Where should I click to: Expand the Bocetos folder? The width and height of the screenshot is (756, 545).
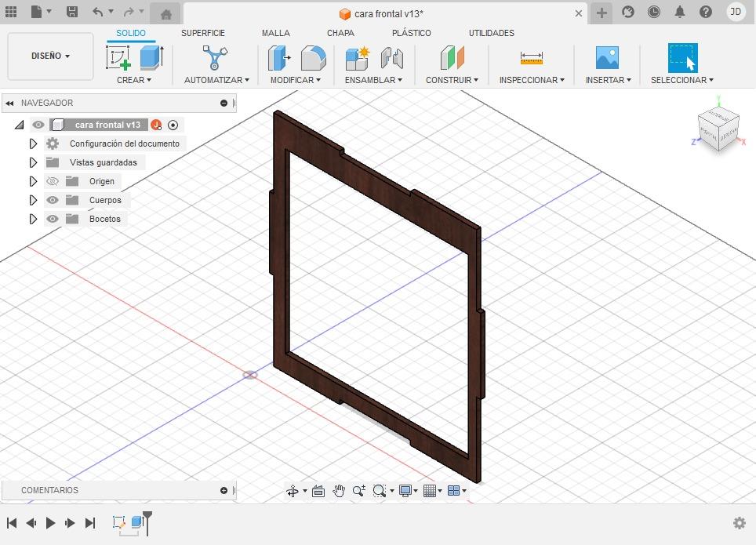click(x=33, y=219)
